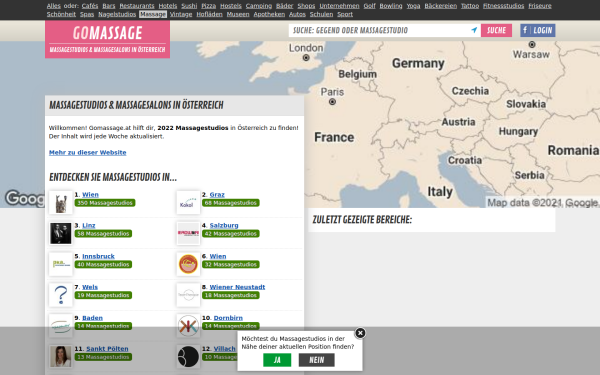Open the Wien thumbnail image

point(60,202)
